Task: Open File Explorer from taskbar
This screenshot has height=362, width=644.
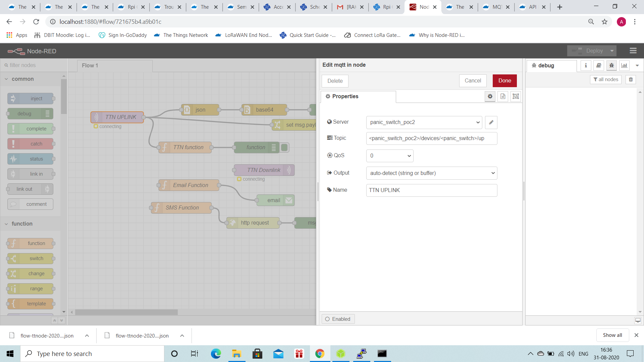Action: coord(236,354)
